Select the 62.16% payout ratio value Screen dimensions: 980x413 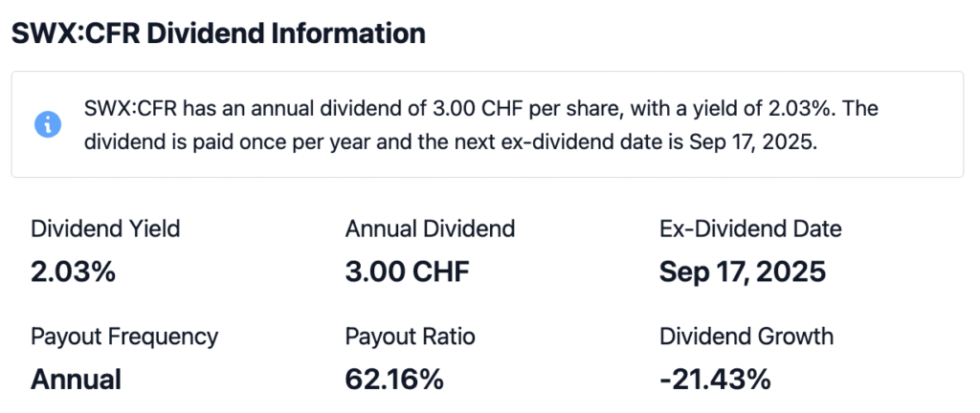394,380
